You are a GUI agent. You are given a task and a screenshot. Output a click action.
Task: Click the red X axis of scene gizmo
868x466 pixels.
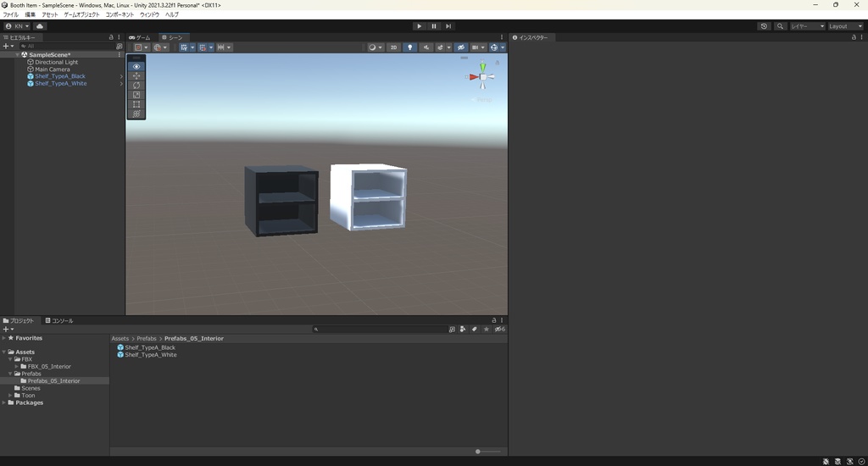click(x=473, y=77)
